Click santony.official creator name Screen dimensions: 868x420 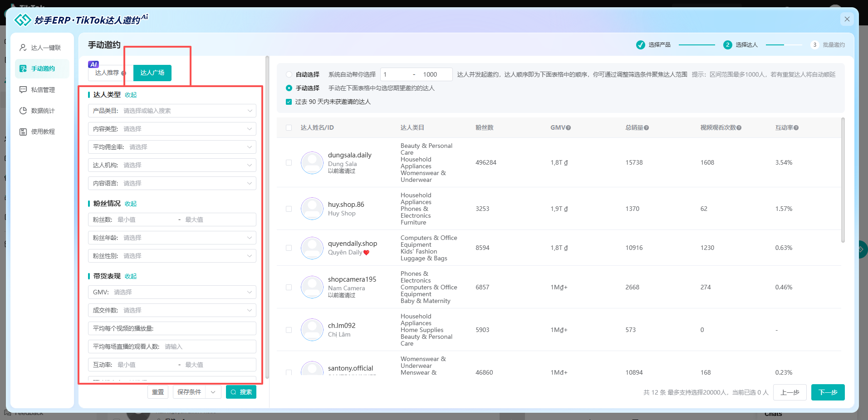tap(350, 368)
